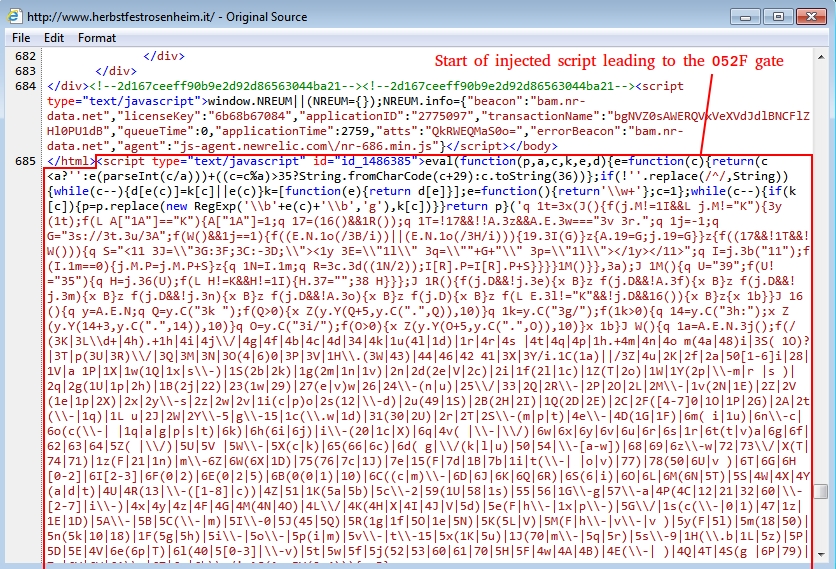Click the closing </html> tag
The image size is (836, 569).
71,161
